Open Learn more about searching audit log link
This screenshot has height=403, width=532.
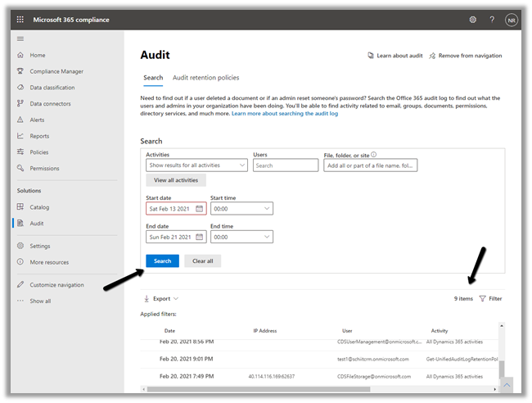285,114
